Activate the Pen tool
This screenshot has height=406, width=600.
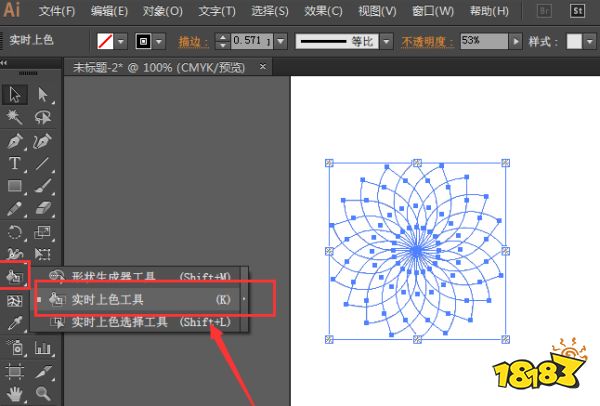15,141
